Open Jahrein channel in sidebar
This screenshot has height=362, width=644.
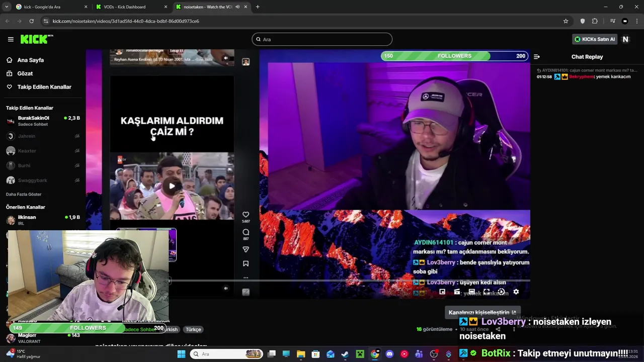(x=43, y=136)
